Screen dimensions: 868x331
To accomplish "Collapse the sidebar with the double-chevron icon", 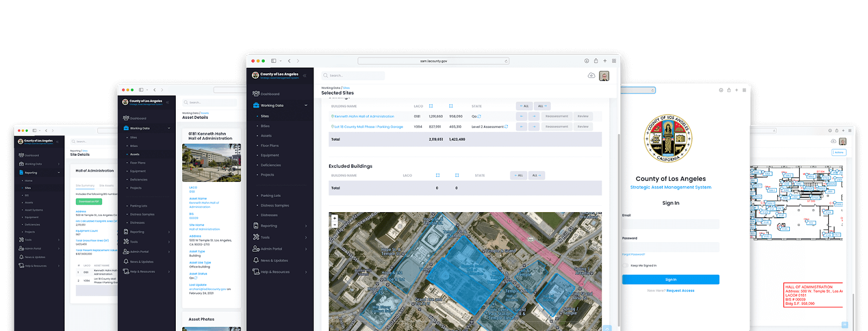I will [305, 75].
